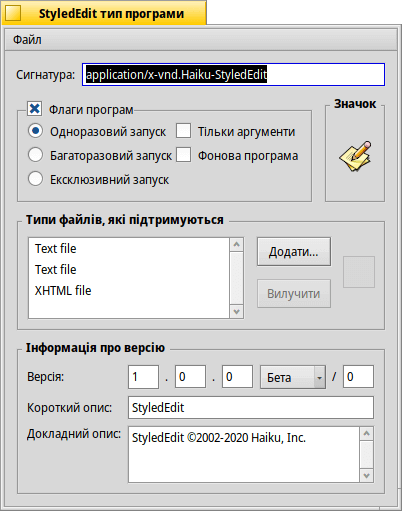Select the Багаторазовий запуск radio button
This screenshot has height=511, width=402.
pos(35,155)
